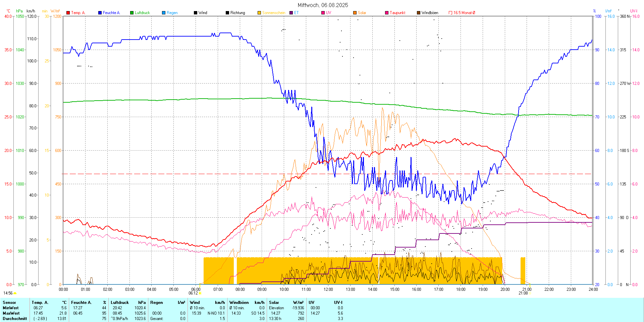Click the brown Windböen legend square
Screen dimensions: 644x322
419,13
